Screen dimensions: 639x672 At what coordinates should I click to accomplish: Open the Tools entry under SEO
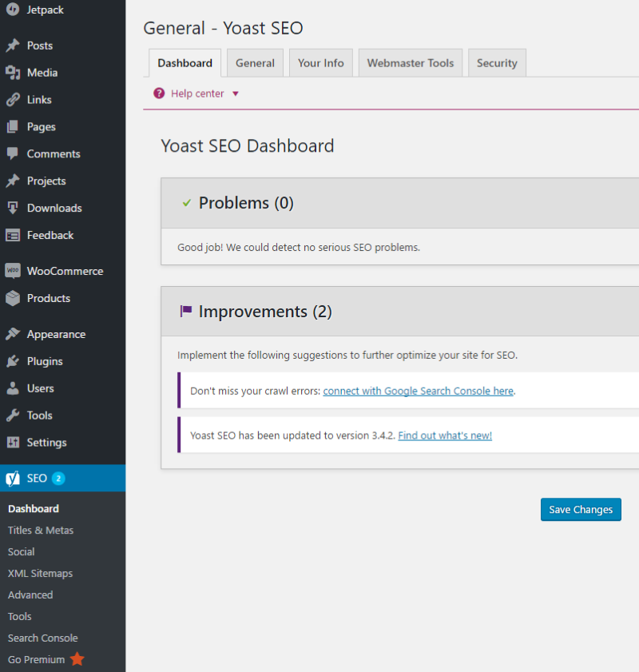click(x=20, y=616)
